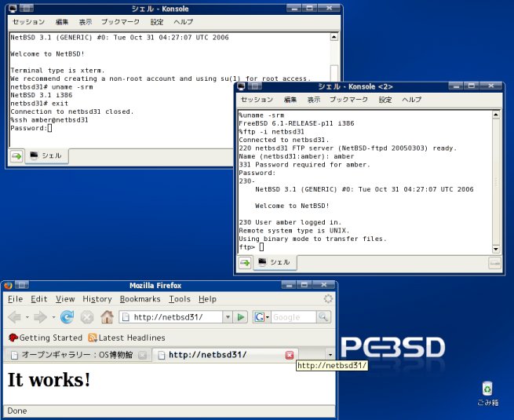This screenshot has width=514, height=420.
Task: Open the Home page icon in Firefox
Action: tap(108, 317)
